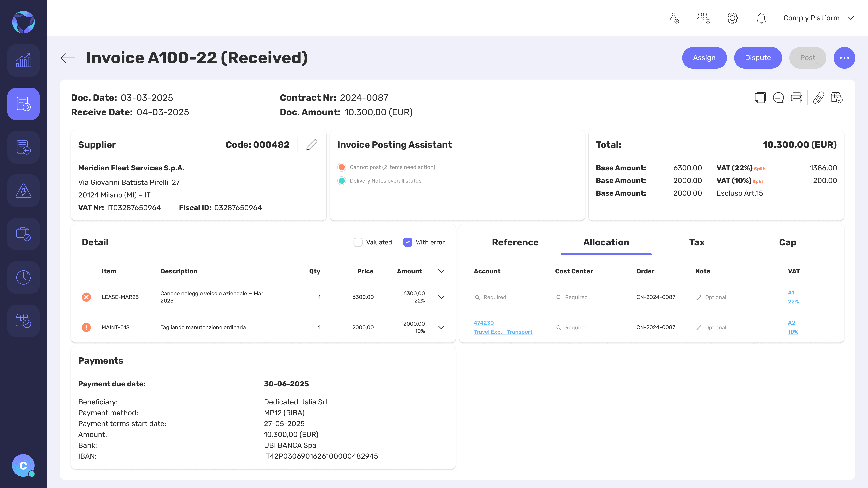The width and height of the screenshot is (868, 488).
Task: Click the Dispute button
Action: pyautogui.click(x=758, y=58)
